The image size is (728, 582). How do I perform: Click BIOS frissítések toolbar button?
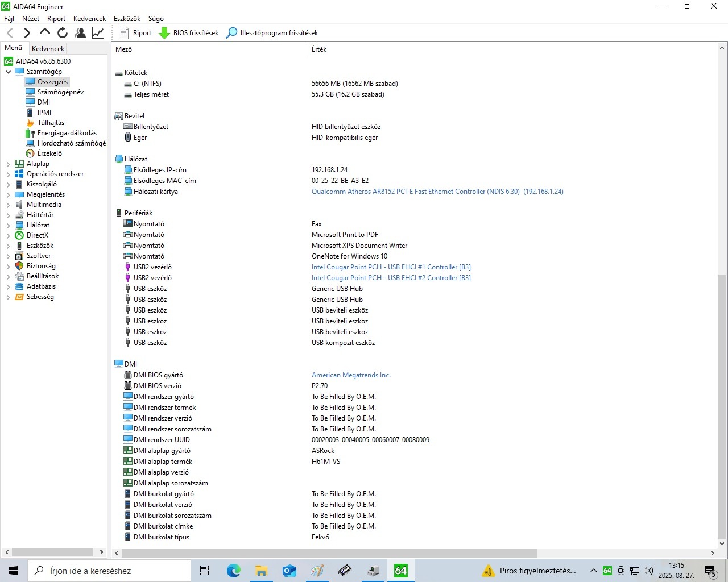pos(189,33)
